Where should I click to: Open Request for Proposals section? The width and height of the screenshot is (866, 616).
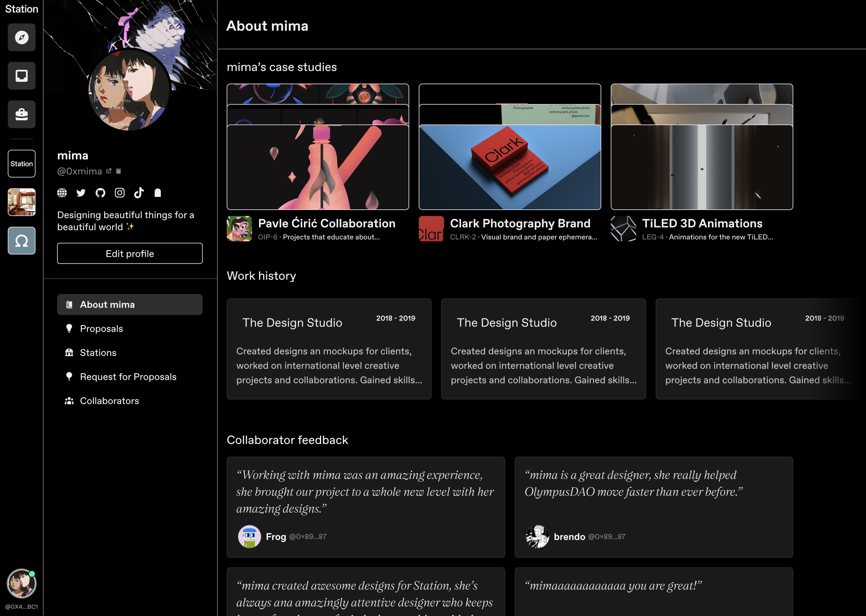click(x=128, y=377)
